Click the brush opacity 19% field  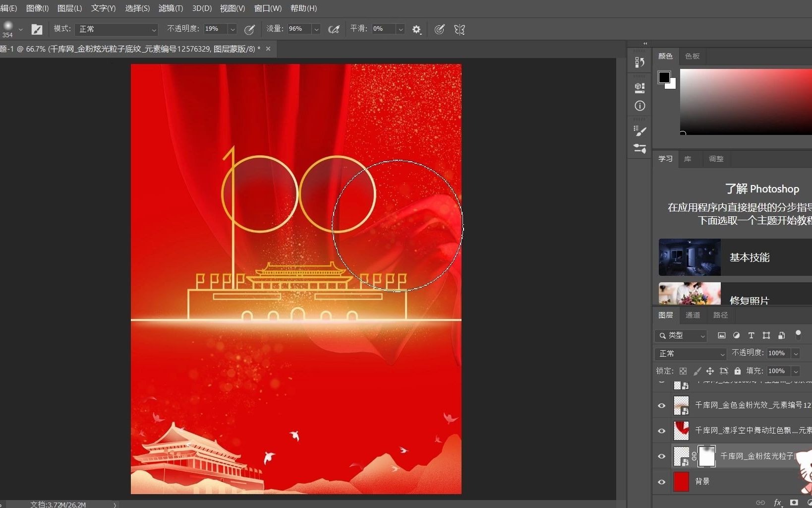coord(216,29)
